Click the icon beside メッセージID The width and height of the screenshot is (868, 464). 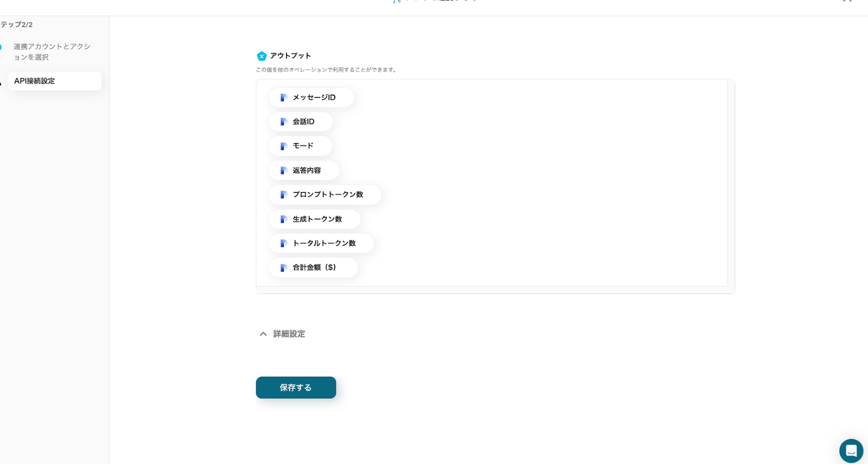pos(283,98)
